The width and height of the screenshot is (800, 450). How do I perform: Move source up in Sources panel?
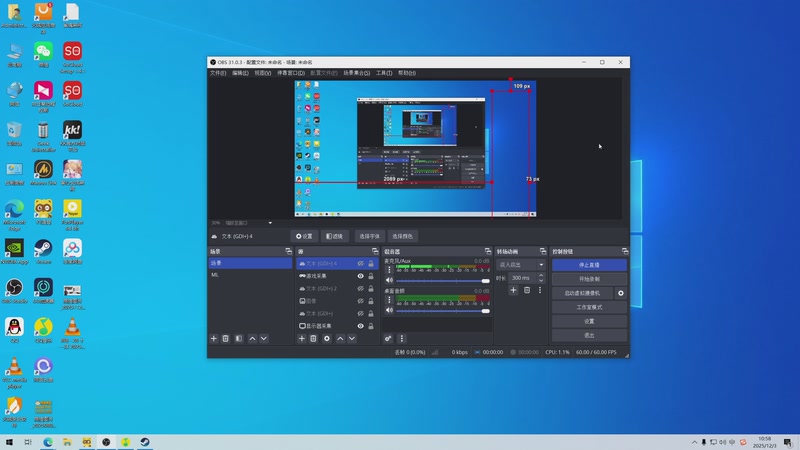tap(340, 338)
